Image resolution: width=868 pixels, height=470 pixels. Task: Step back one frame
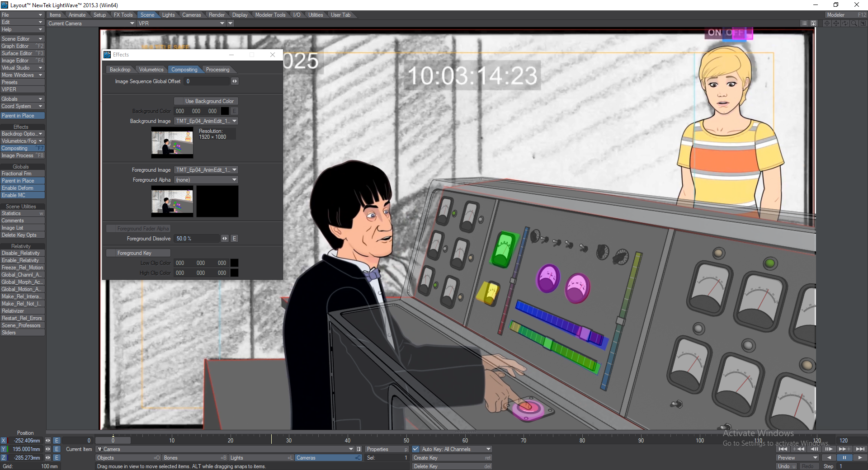click(814, 449)
